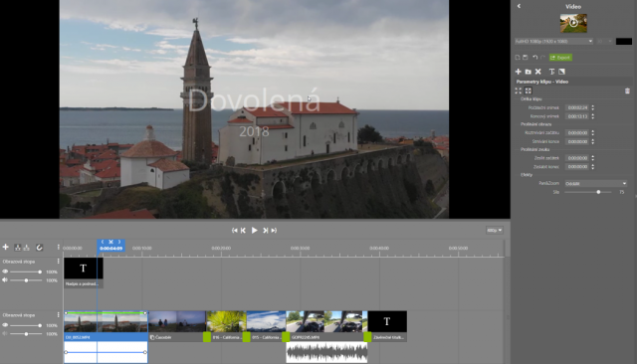Click the start frame time field
Screen dimensions: 637x364
pyautogui.click(x=577, y=108)
